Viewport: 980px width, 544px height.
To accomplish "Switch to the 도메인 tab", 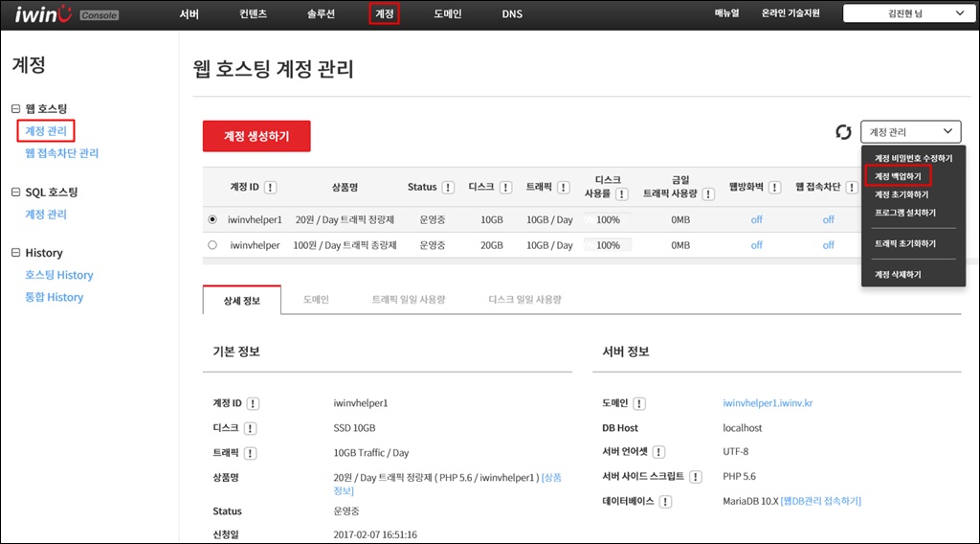I will pyautogui.click(x=316, y=300).
